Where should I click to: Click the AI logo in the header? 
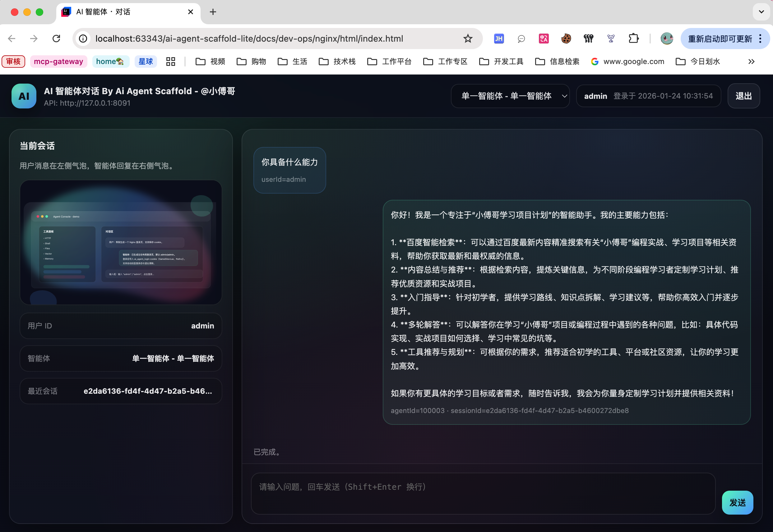[24, 96]
